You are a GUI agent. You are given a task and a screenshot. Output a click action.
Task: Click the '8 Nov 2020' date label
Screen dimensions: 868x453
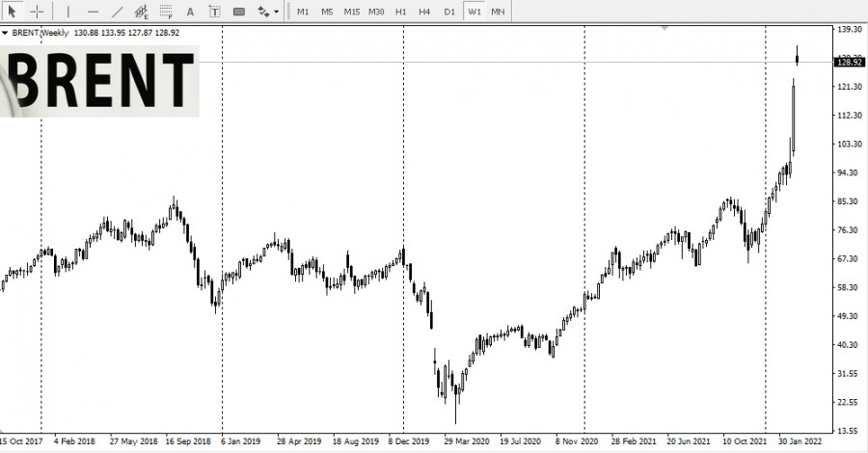(577, 441)
